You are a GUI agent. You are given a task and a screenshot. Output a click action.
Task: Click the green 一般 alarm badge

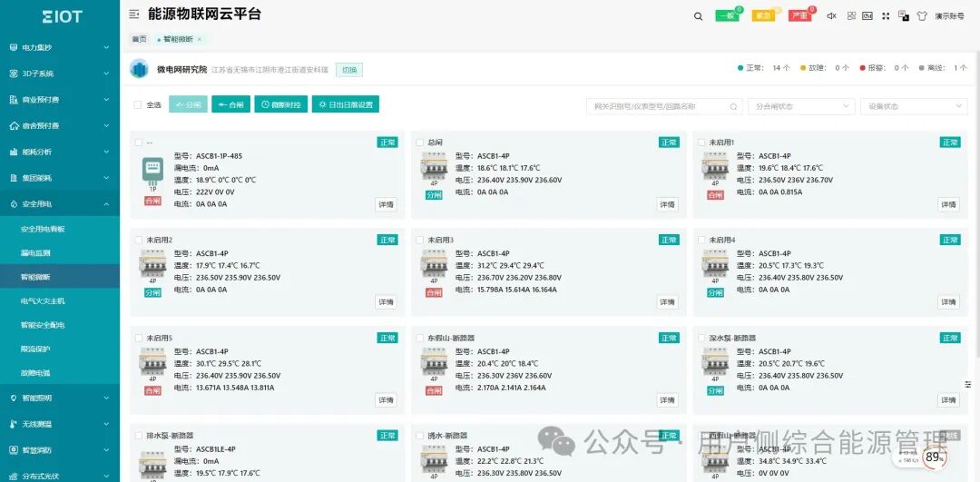[x=727, y=15]
